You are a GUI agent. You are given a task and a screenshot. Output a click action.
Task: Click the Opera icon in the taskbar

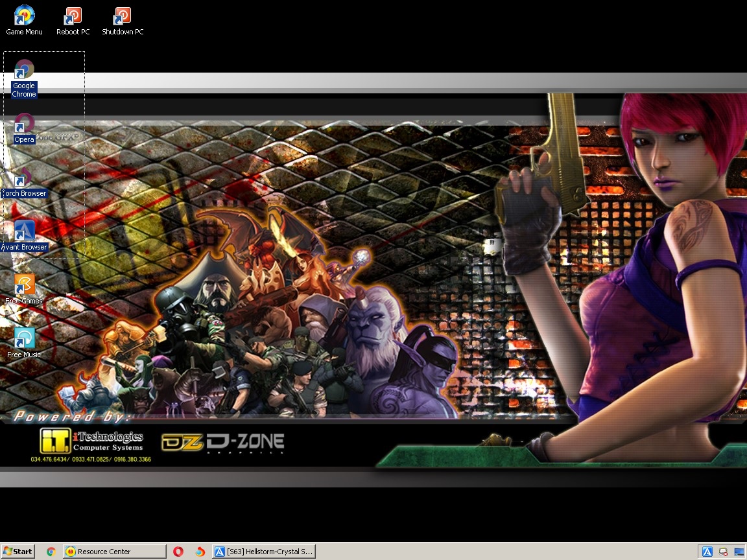178,552
